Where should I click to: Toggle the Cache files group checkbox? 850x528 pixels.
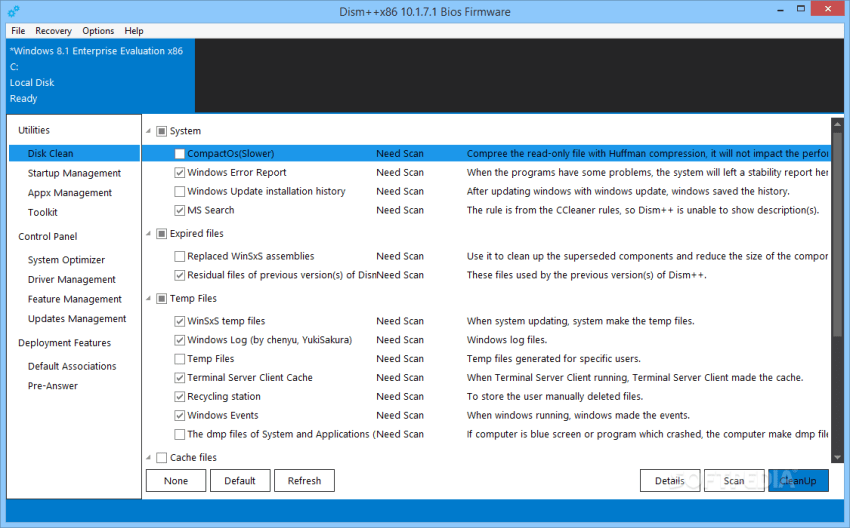[162, 458]
